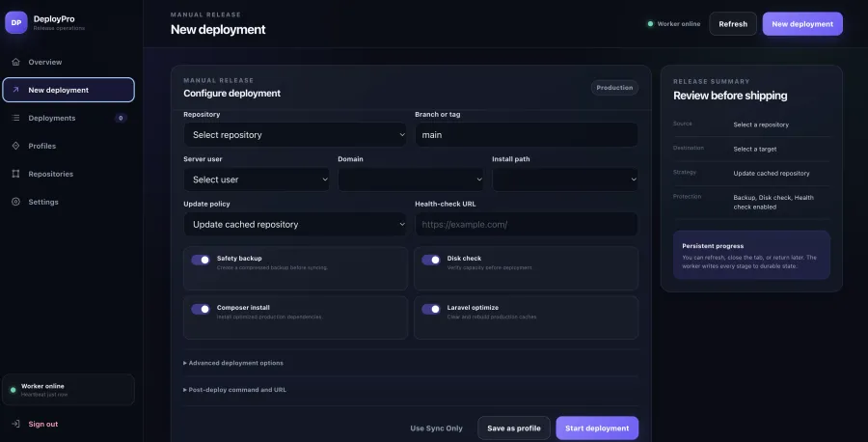Open the Server user dropdown
The width and height of the screenshot is (868, 442).
coord(257,180)
